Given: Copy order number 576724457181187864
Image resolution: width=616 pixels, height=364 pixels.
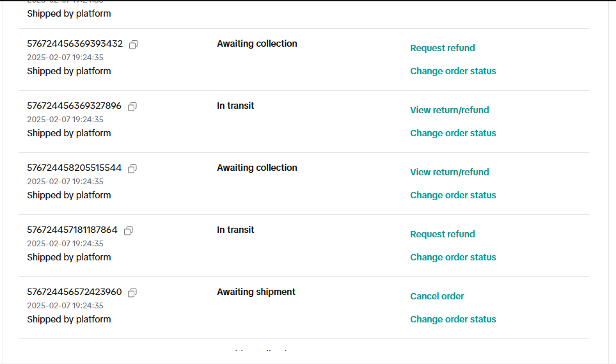Looking at the screenshot, I should click(128, 231).
